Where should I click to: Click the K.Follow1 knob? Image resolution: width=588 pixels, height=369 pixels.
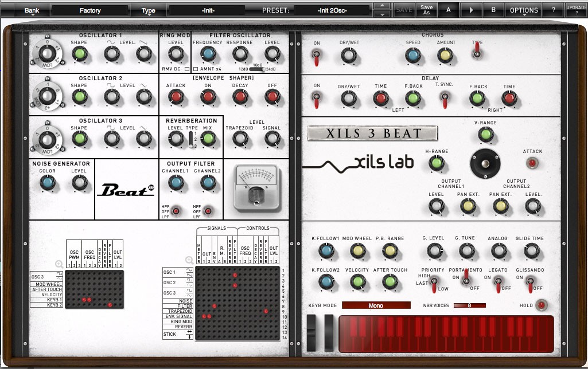[326, 250]
